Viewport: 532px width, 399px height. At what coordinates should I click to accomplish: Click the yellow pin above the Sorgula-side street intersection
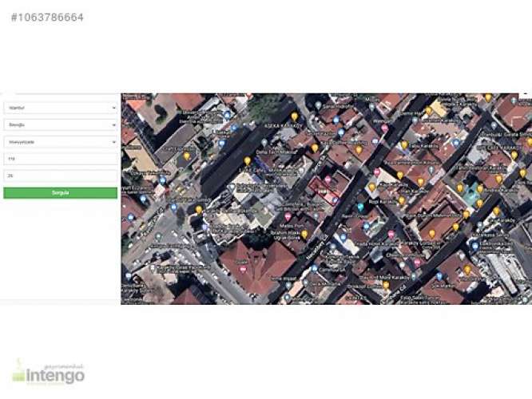pyautogui.click(x=198, y=209)
